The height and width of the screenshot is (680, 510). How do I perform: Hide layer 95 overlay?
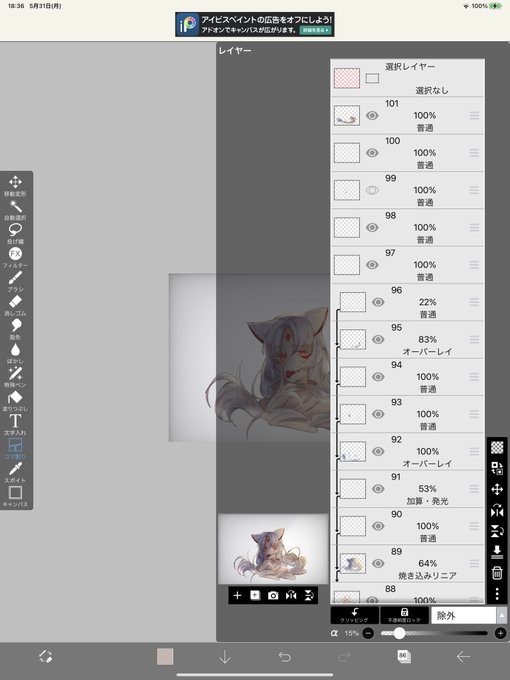coord(378,339)
